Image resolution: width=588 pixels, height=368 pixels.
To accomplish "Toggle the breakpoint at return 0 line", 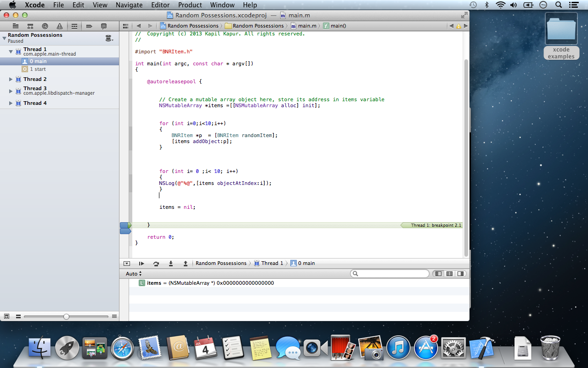I will (125, 231).
